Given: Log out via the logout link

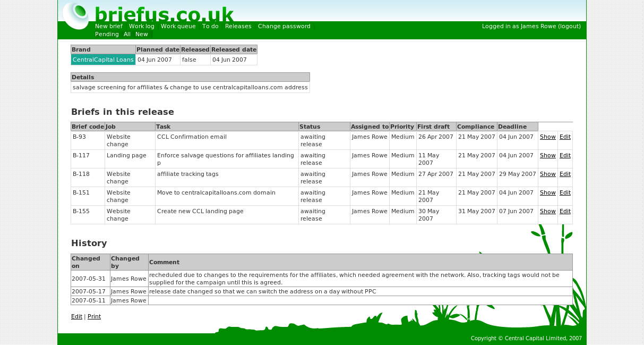Looking at the screenshot, I should pos(569,27).
